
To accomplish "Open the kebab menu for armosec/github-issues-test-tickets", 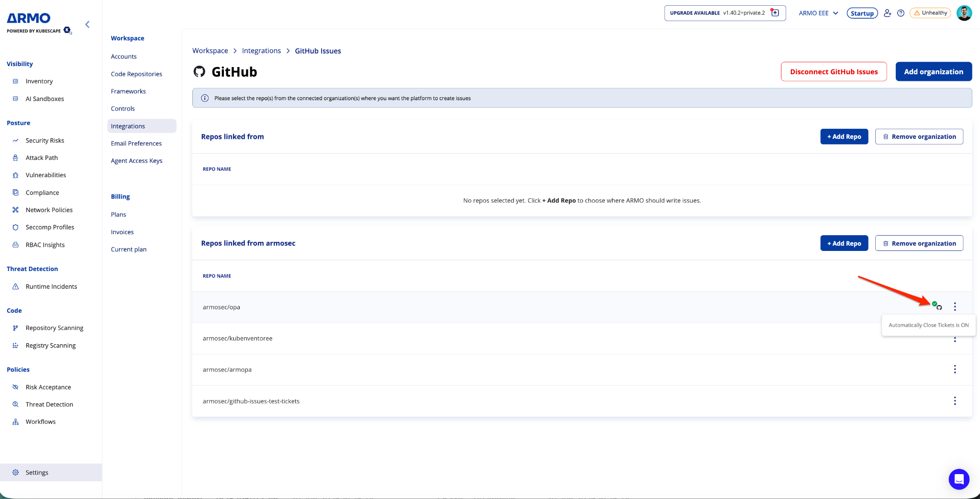I will click(955, 401).
